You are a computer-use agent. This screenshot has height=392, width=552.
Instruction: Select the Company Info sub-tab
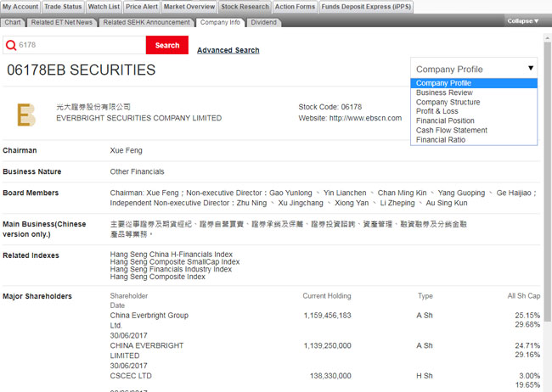220,22
